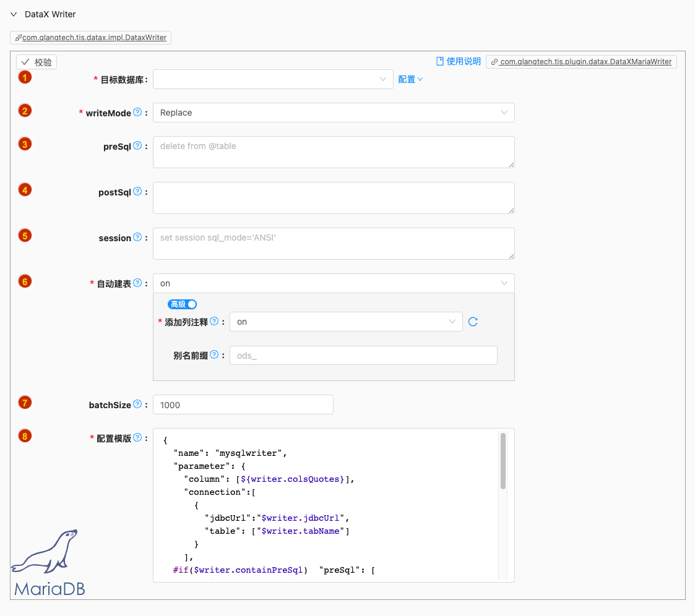
Task: Open the 自动建表 dropdown
Action: click(x=333, y=283)
